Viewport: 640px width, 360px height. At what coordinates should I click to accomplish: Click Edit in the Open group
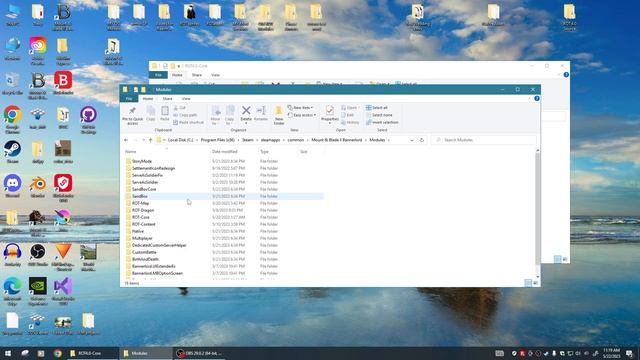coord(347,115)
